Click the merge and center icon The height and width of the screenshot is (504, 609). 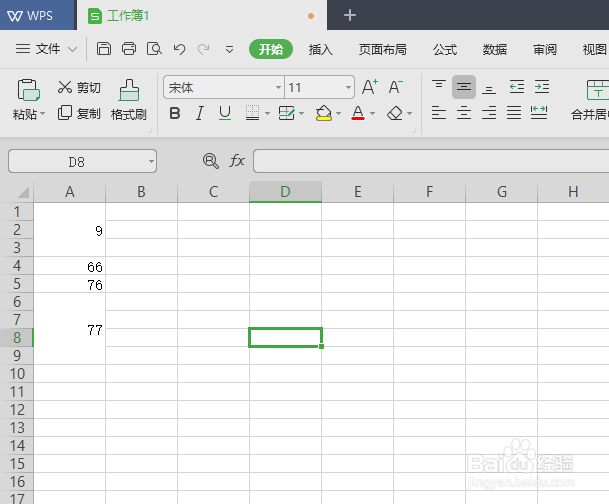[597, 90]
